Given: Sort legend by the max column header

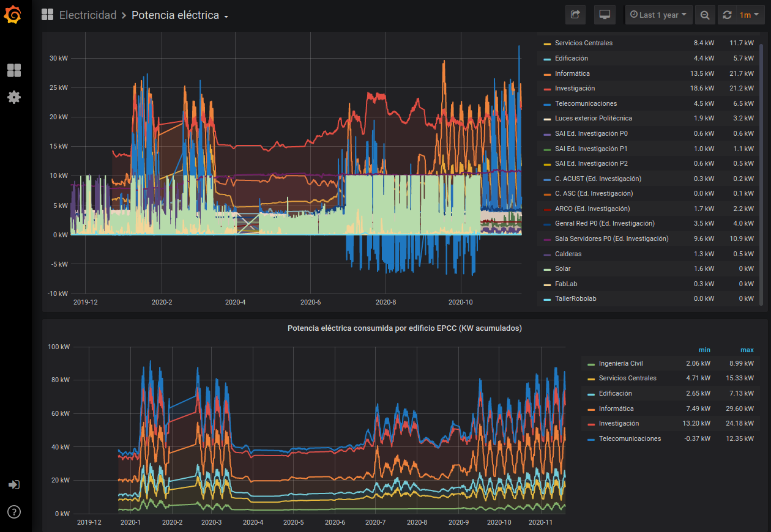Looking at the screenshot, I should (x=747, y=350).
